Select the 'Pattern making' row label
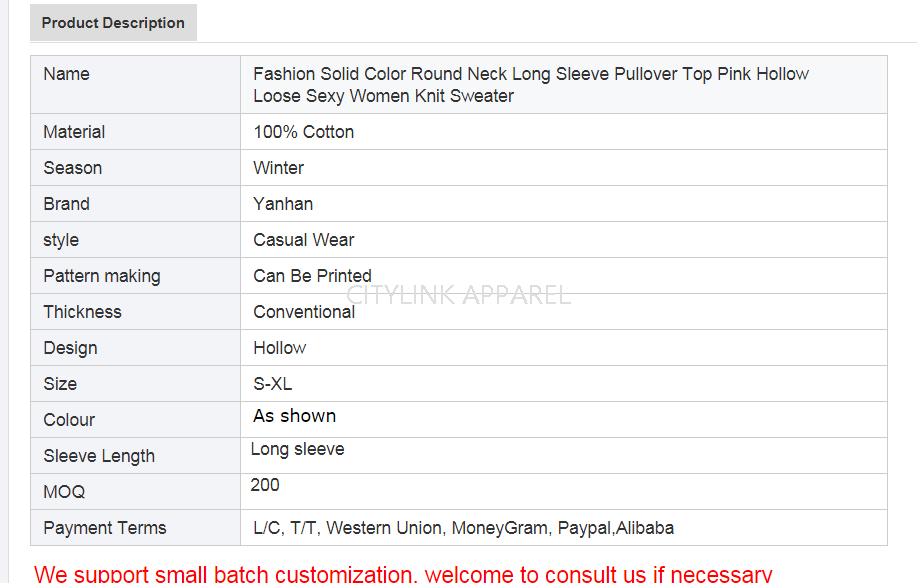This screenshot has height=583, width=917. coord(101,276)
